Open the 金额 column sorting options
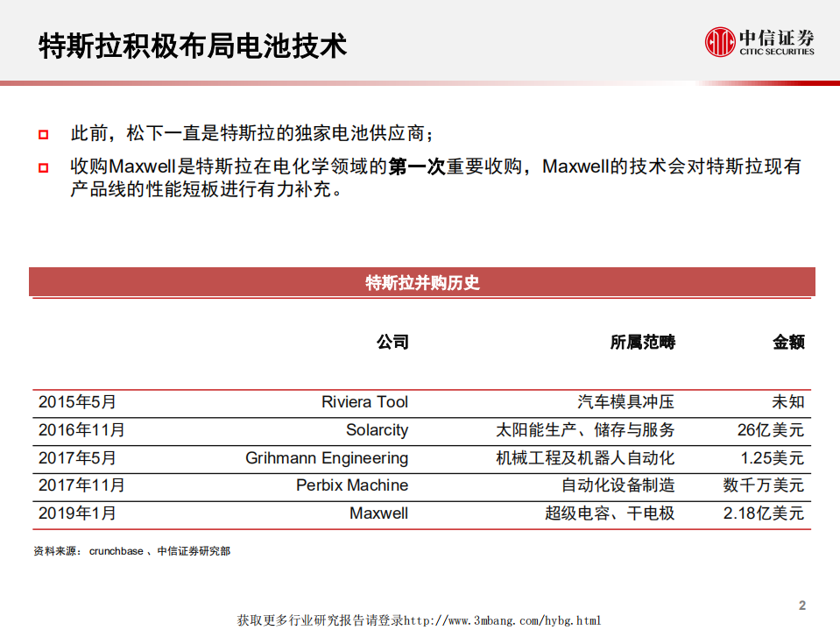The image size is (840, 630). coord(787,342)
